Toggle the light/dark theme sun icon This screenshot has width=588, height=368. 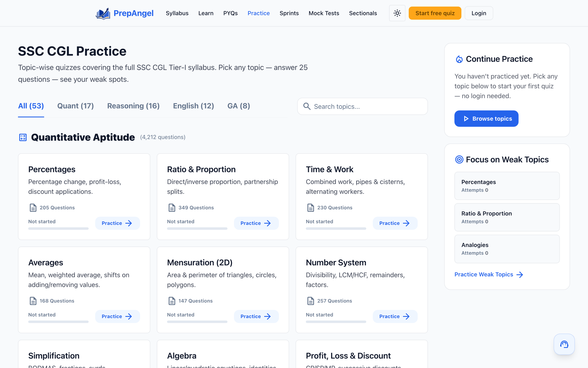[397, 13]
